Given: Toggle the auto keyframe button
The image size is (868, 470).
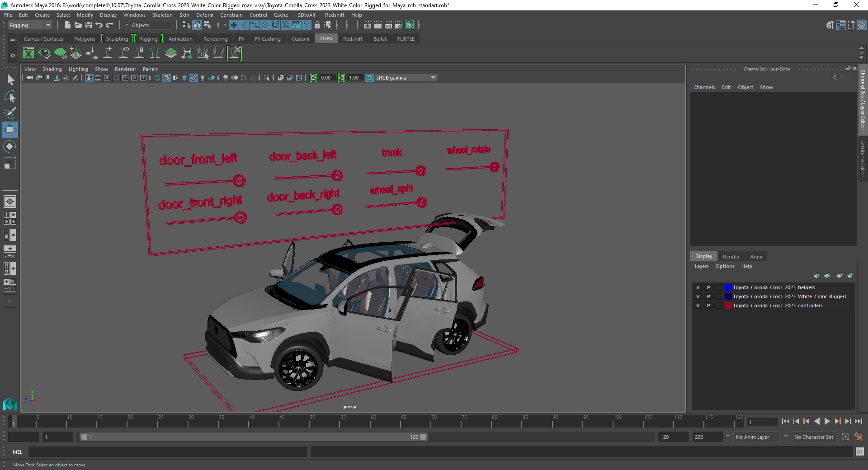Looking at the screenshot, I should [845, 437].
